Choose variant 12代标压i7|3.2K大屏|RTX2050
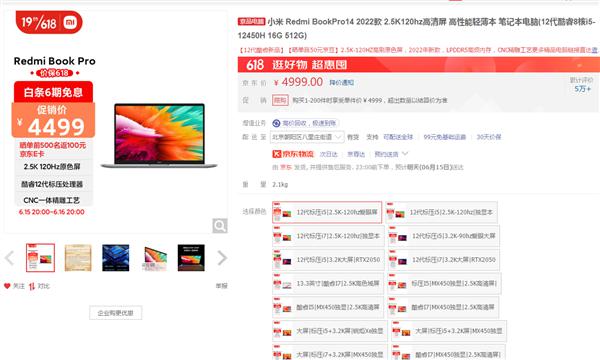Viewport: 600px width, 360px height. [443, 260]
